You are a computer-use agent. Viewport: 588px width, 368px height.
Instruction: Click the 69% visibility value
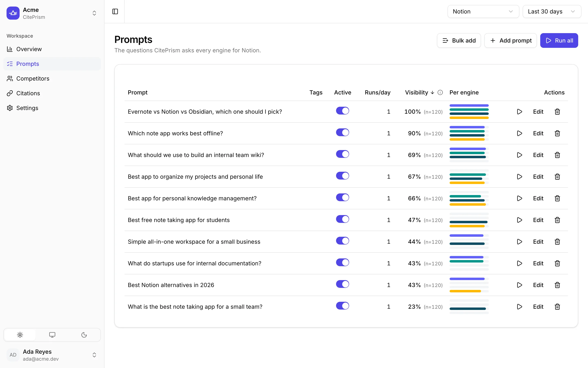pyautogui.click(x=414, y=155)
